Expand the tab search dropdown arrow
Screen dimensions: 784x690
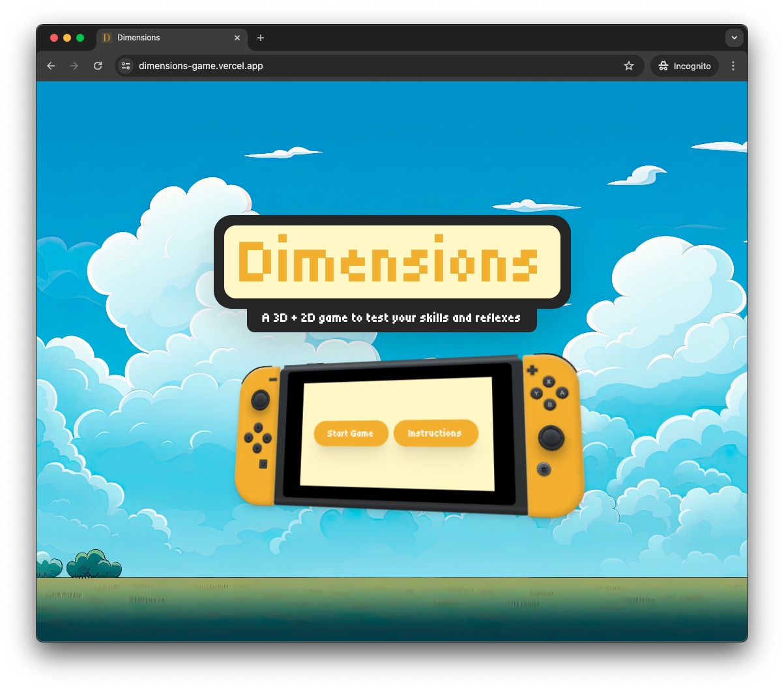pyautogui.click(x=734, y=38)
